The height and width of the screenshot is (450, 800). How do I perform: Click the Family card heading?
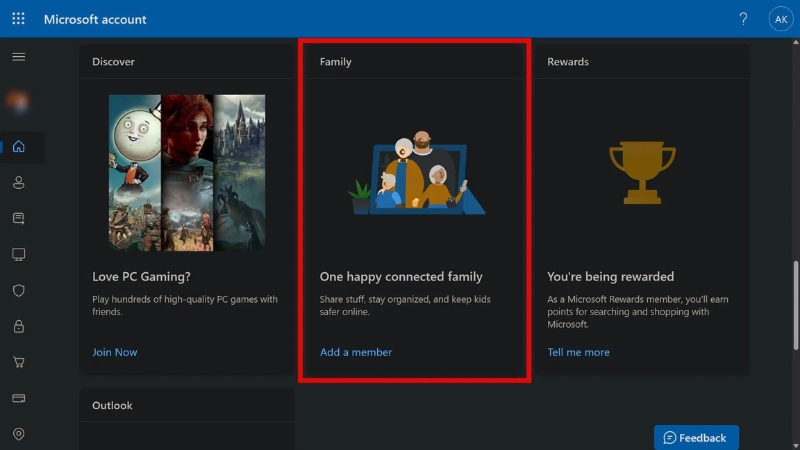[x=335, y=62]
